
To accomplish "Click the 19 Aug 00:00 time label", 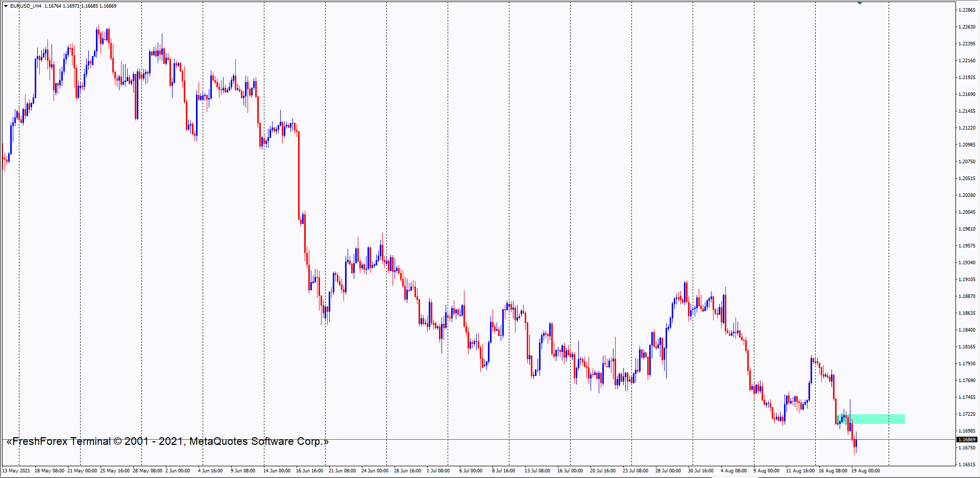I will pyautogui.click(x=866, y=471).
